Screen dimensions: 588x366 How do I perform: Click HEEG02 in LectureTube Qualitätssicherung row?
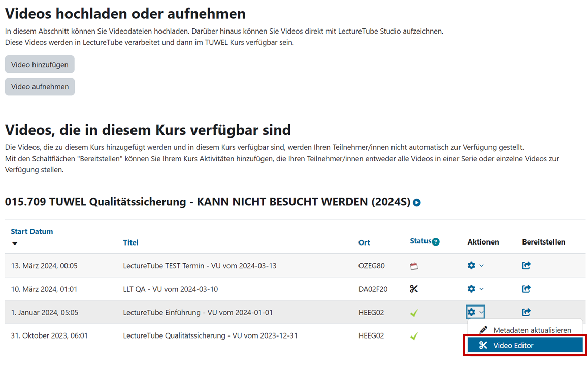371,336
